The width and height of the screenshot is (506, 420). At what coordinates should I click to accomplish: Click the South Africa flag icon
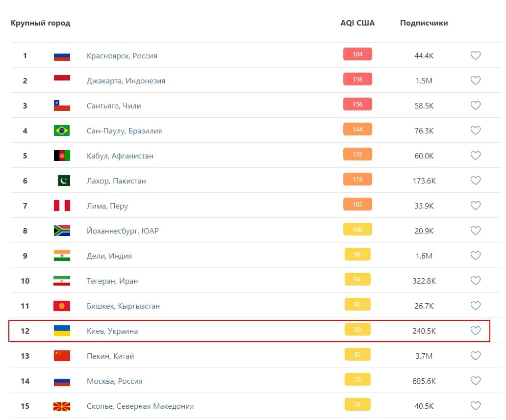[62, 231]
